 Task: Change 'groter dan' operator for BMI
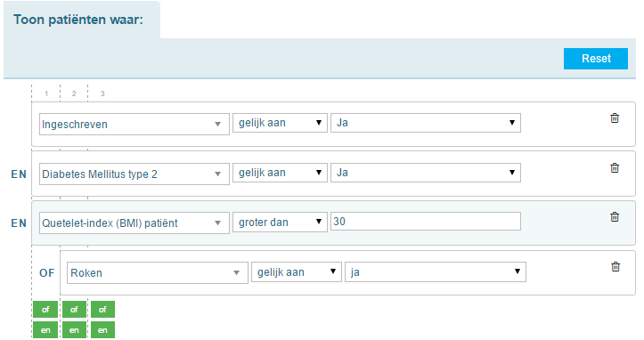tap(280, 223)
